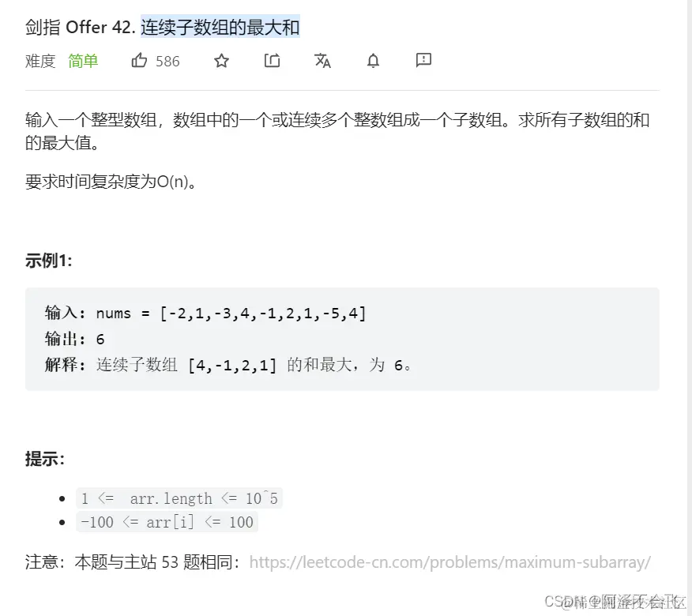Click the thumbs-up like icon
The width and height of the screenshot is (692, 616).
[139, 60]
